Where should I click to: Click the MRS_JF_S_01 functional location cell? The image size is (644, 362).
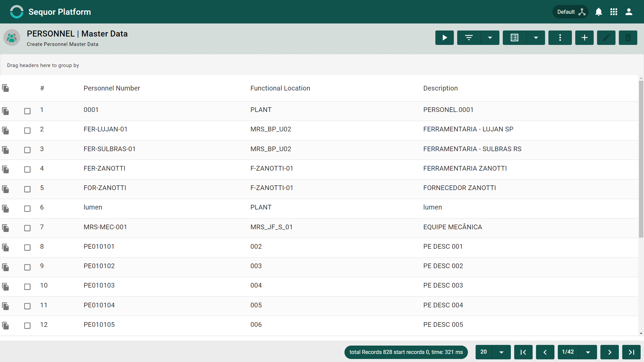pos(271,227)
